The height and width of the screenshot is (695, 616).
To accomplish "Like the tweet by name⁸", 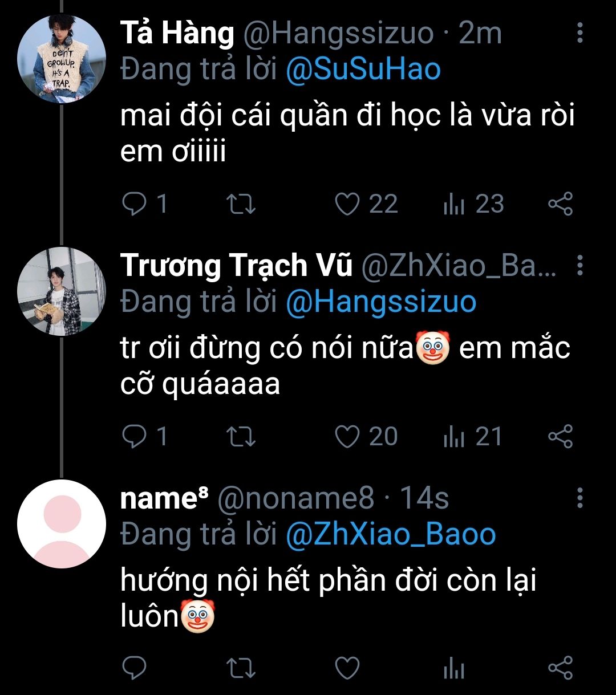I will (347, 668).
